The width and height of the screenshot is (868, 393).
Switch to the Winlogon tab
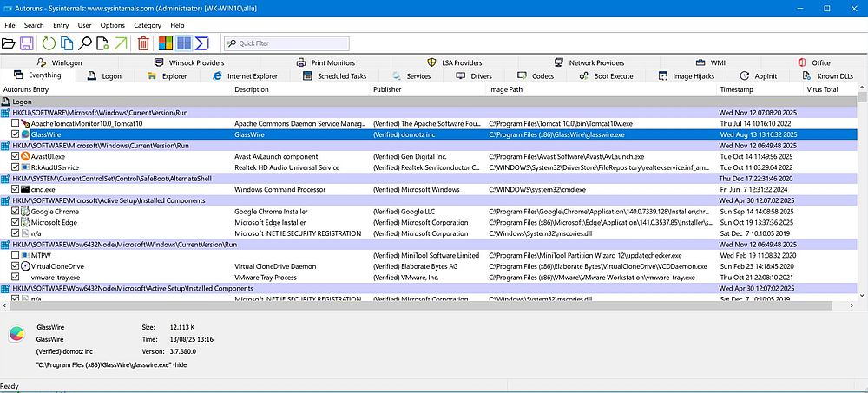point(60,62)
